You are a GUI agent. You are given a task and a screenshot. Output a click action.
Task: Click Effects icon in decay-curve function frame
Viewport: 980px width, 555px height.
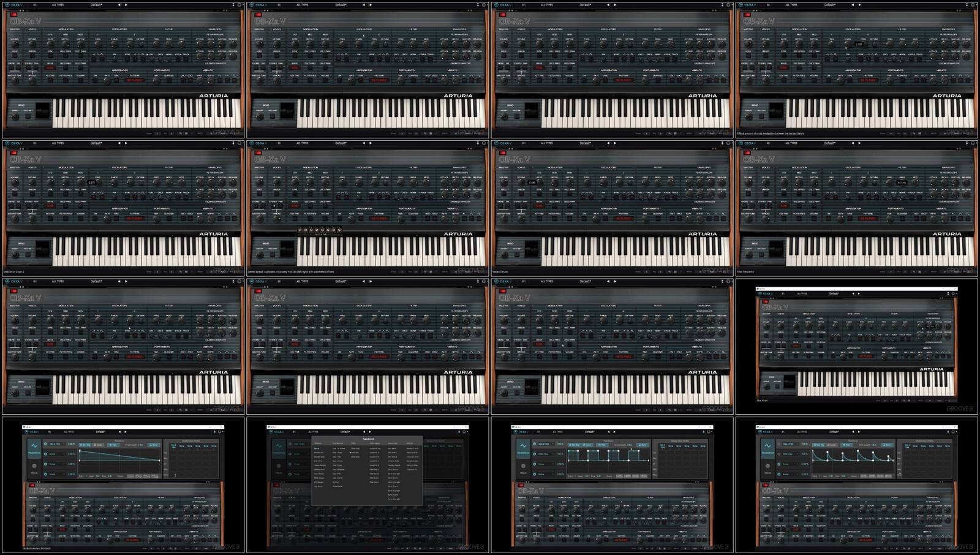768,468
